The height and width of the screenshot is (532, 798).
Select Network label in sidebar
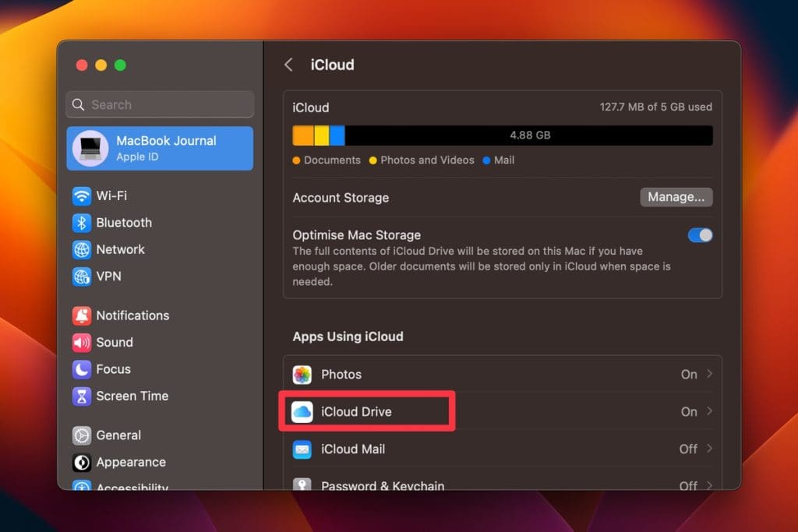pos(121,250)
